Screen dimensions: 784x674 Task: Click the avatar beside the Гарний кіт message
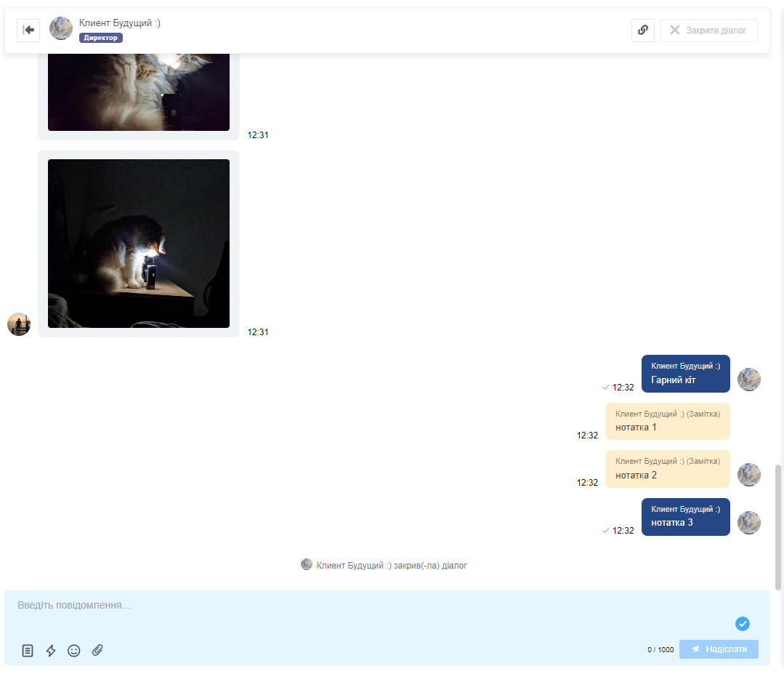pyautogui.click(x=749, y=380)
